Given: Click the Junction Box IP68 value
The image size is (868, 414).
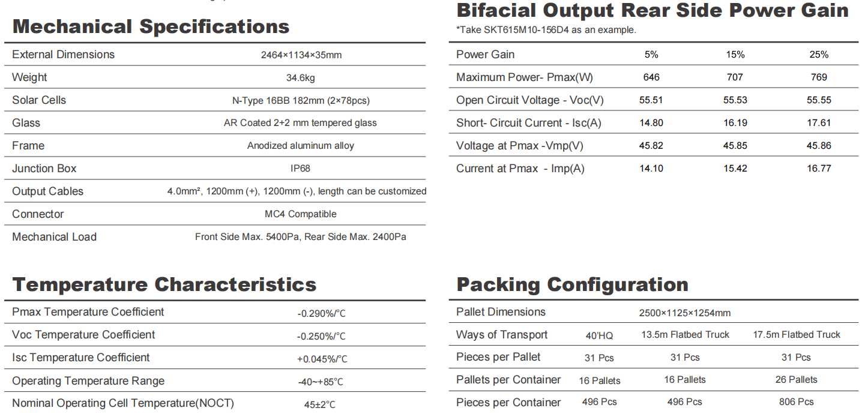Looking at the screenshot, I should tap(301, 169).
